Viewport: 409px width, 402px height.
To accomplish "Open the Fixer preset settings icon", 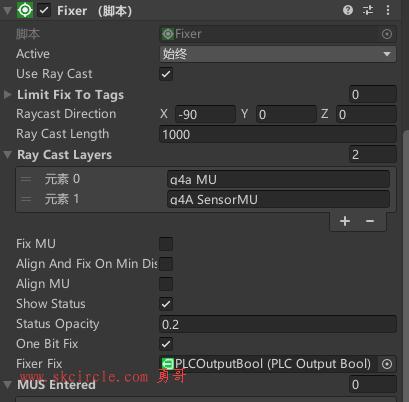I will [368, 10].
